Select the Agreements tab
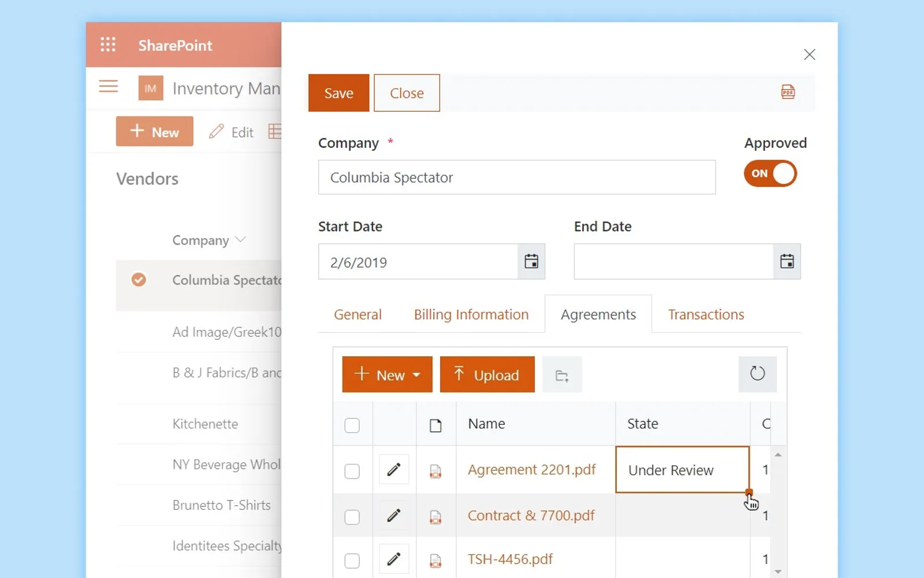924x578 pixels. click(x=598, y=314)
